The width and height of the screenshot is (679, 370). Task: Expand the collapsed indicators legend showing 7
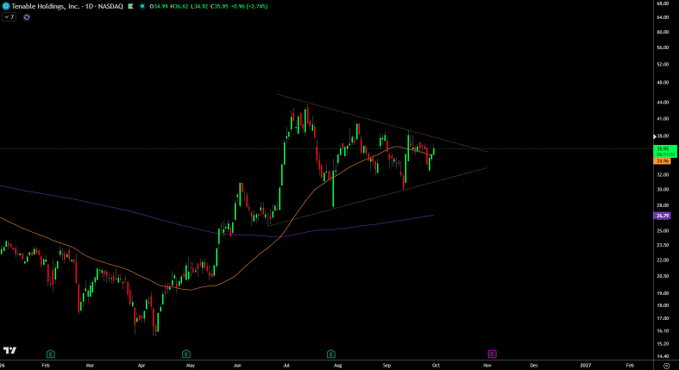click(x=10, y=17)
